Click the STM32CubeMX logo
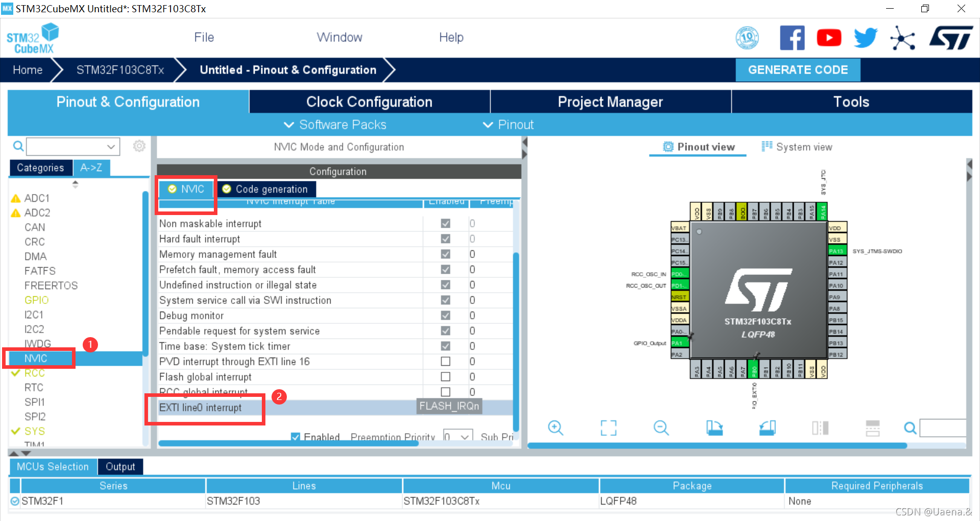980x521 pixels. click(33, 38)
